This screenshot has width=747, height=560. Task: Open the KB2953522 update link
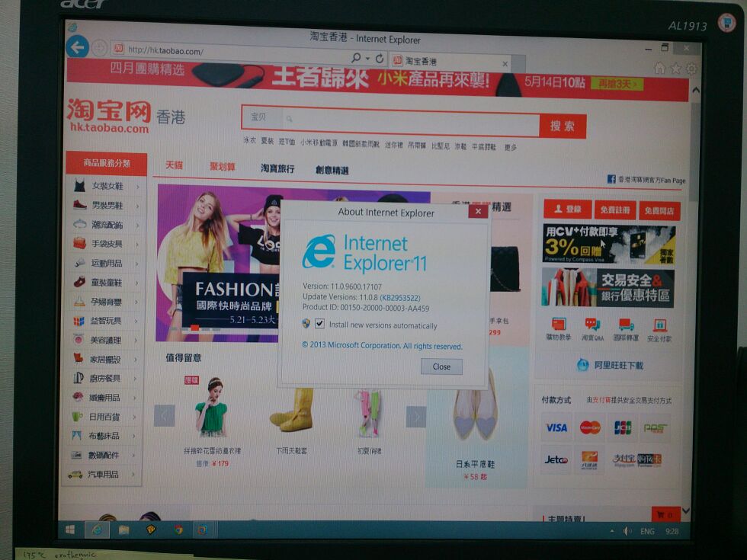(400, 298)
